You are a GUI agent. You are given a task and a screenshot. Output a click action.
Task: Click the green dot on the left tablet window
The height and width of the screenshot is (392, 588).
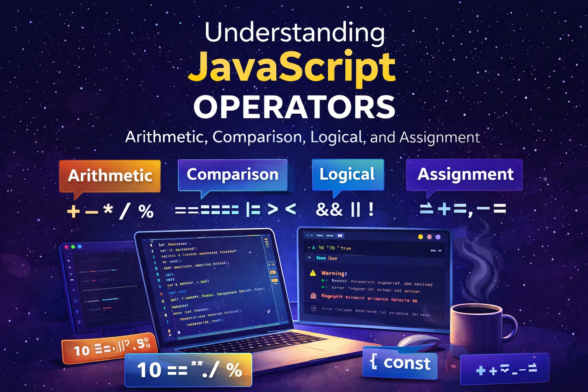point(73,247)
